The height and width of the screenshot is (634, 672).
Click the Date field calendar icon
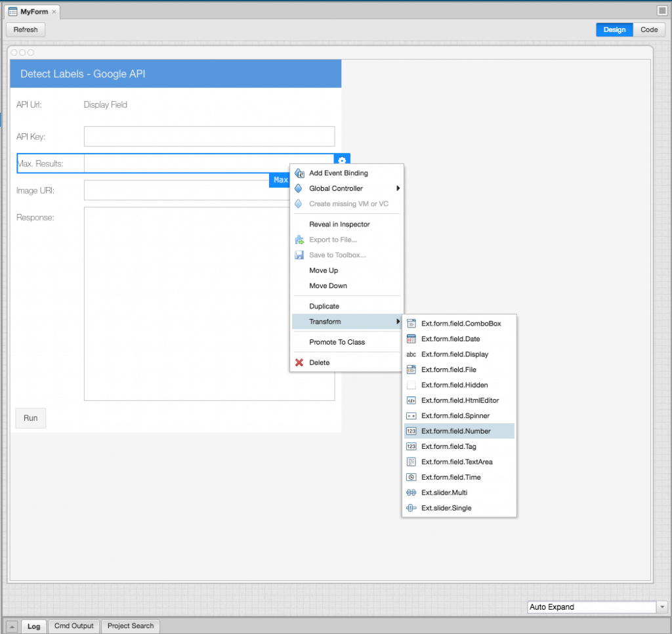[411, 339]
